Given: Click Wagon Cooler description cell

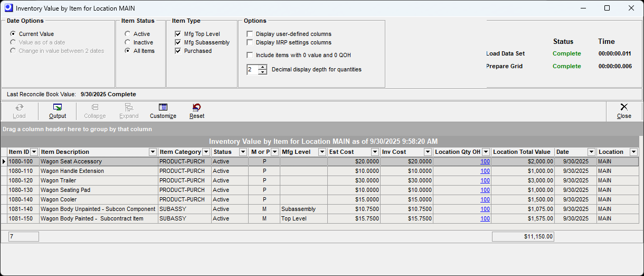Looking at the screenshot, I should click(99, 200).
